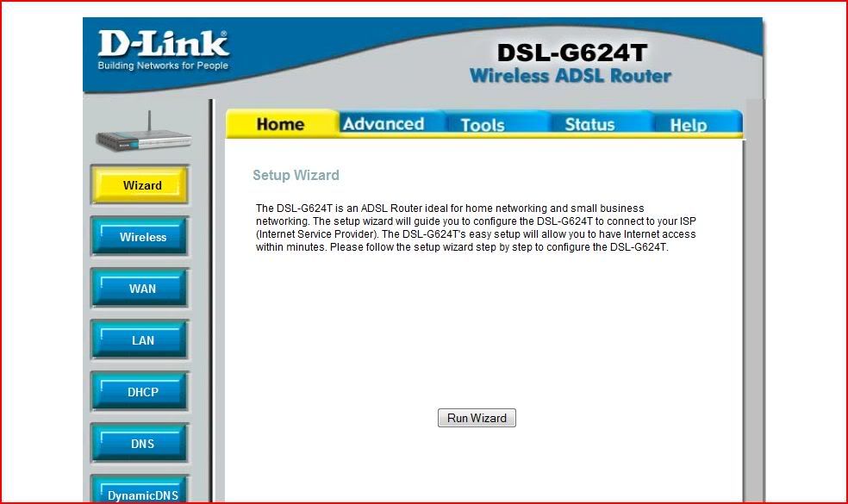This screenshot has height=504, width=848.
Task: Go to WAN settings
Action: (x=140, y=289)
